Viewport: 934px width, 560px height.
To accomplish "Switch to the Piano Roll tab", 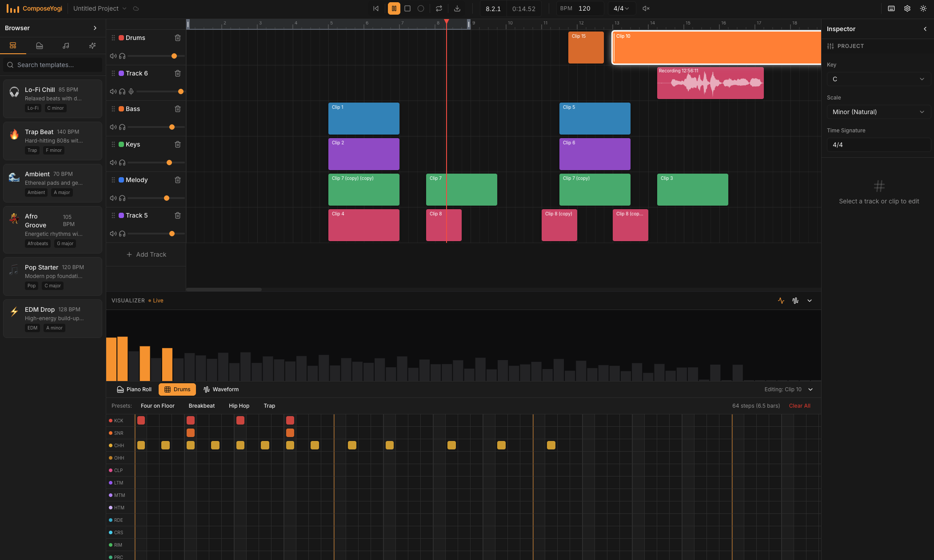I will click(134, 389).
